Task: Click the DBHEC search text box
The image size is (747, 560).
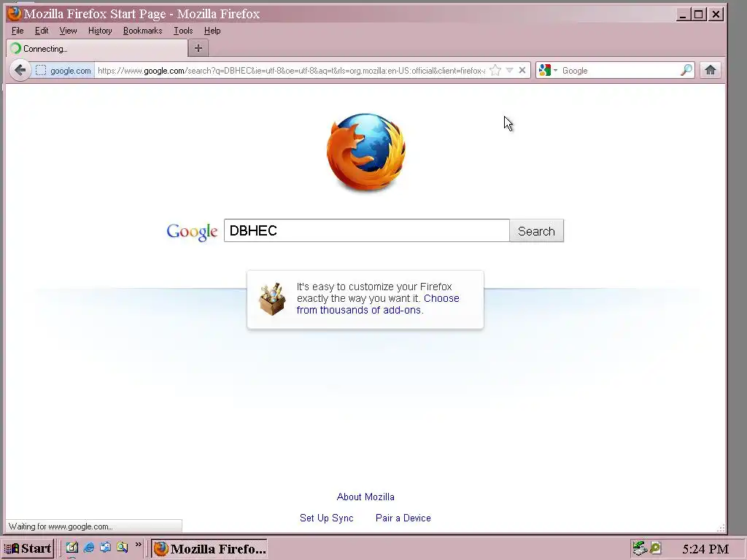Action: [367, 230]
